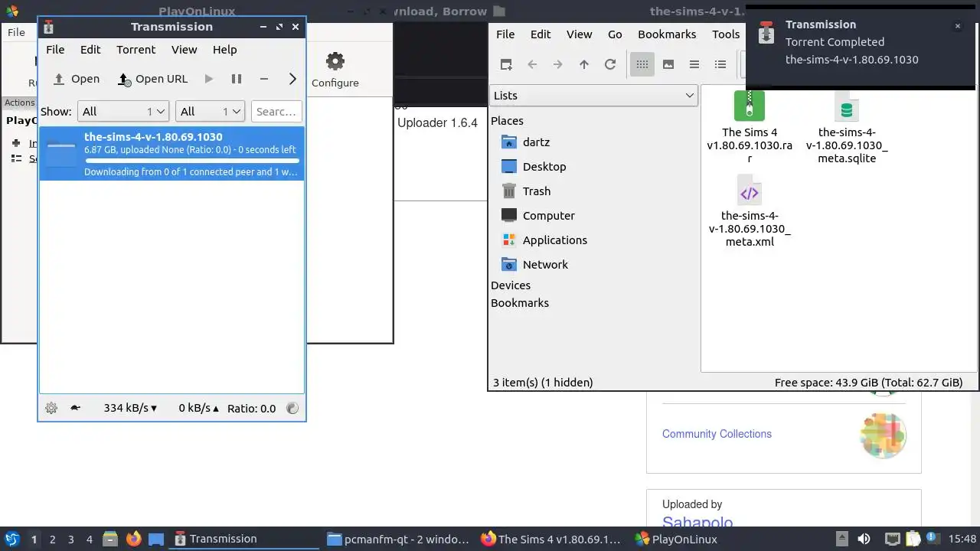Open the Lists side pane dropdown
This screenshot has height=551, width=980.
(593, 96)
